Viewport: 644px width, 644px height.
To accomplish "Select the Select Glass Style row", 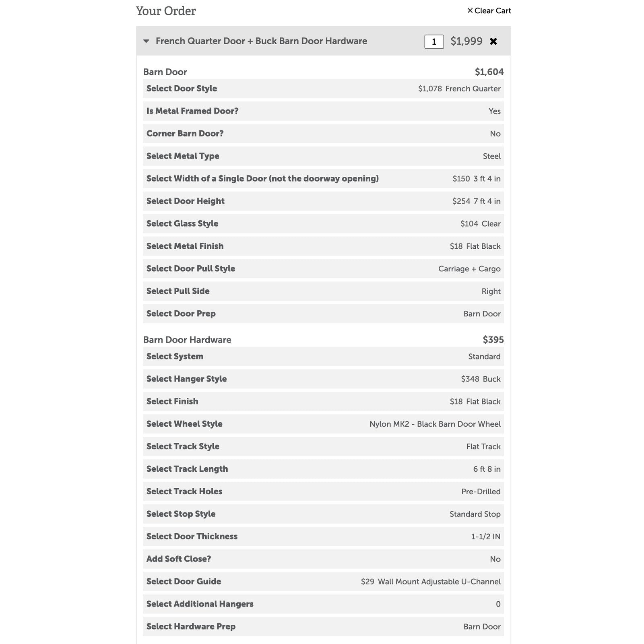I will point(324,224).
